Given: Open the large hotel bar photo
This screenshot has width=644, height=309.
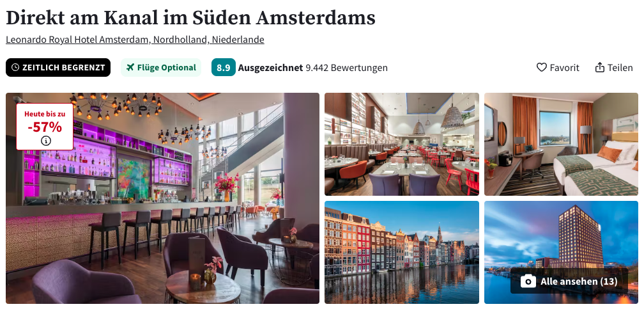Looking at the screenshot, I should pos(162,198).
